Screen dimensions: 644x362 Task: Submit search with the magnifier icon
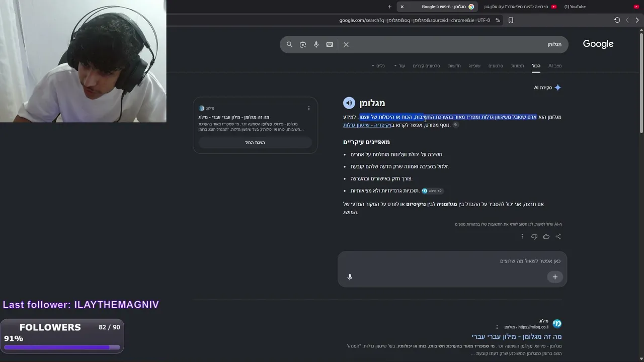point(289,44)
